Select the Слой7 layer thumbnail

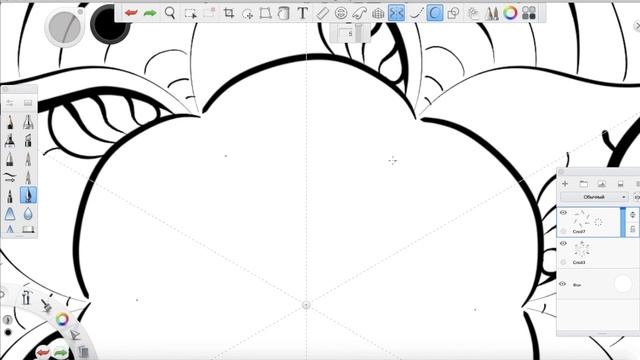click(x=589, y=220)
